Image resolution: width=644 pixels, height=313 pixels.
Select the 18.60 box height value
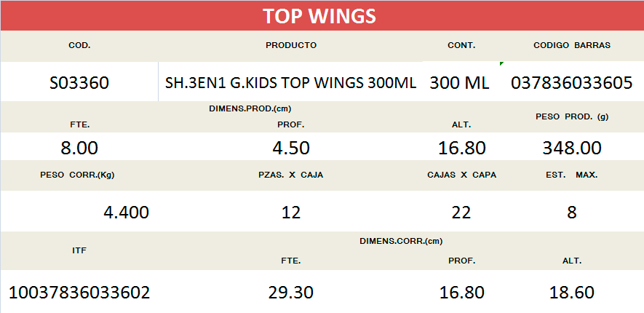pos(571,293)
